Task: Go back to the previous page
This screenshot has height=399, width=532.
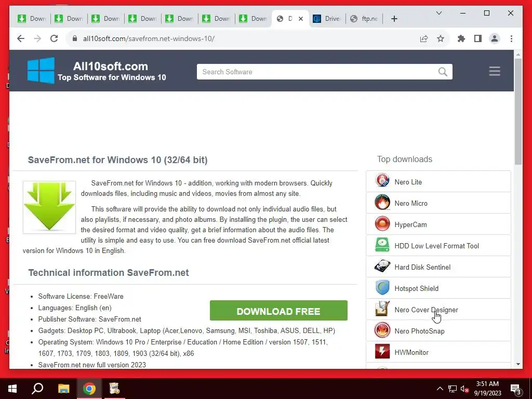Action: 21,38
